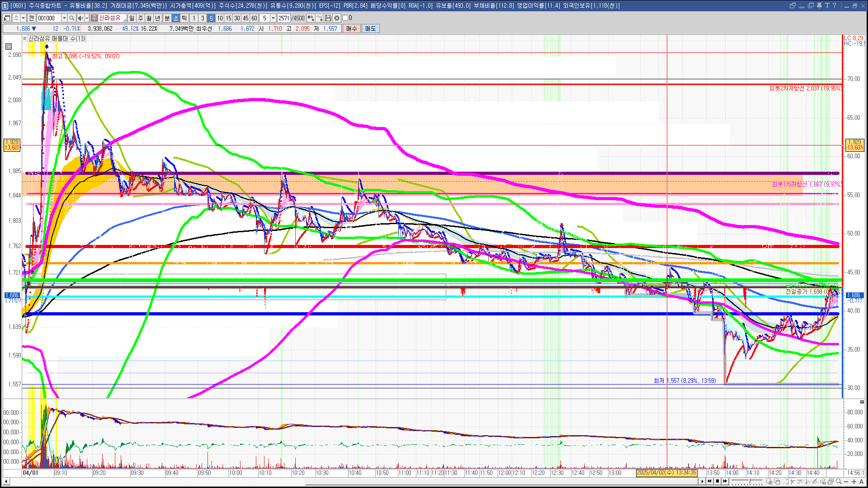Click the speaker sound icon in toolbar
The height and width of the screenshot is (488, 868).
80,18
